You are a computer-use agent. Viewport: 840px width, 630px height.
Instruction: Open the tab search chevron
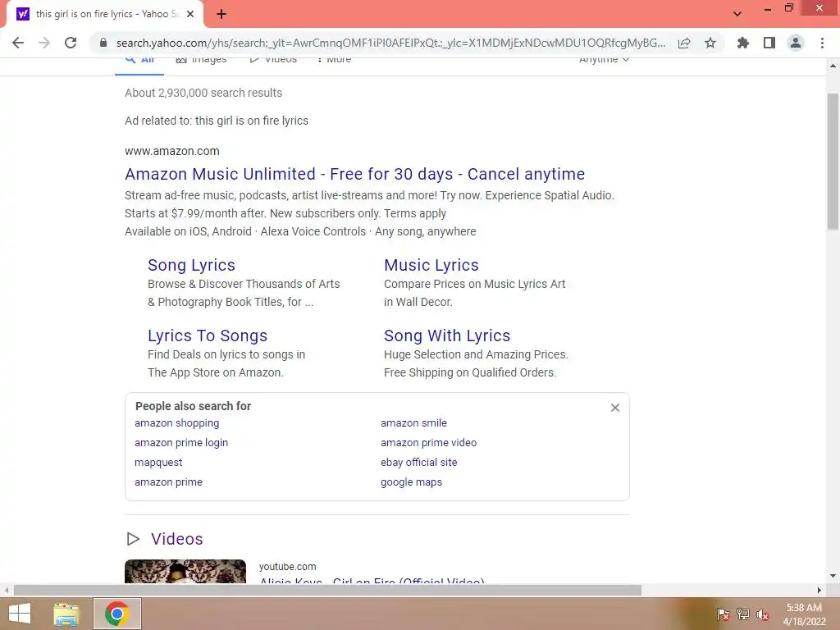tap(737, 14)
